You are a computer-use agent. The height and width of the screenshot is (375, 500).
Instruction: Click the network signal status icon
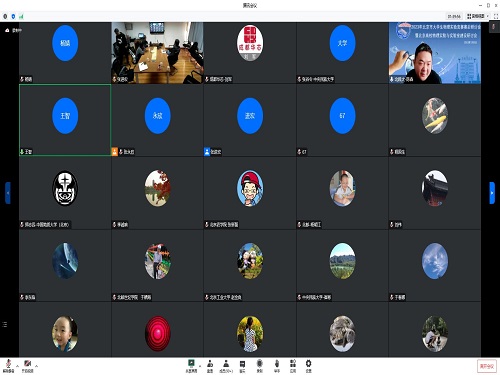click(21, 16)
